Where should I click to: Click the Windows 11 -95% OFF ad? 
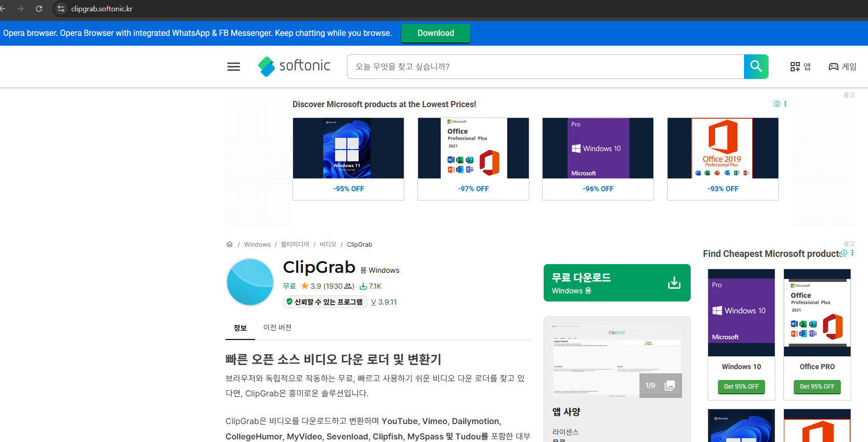pyautogui.click(x=348, y=159)
